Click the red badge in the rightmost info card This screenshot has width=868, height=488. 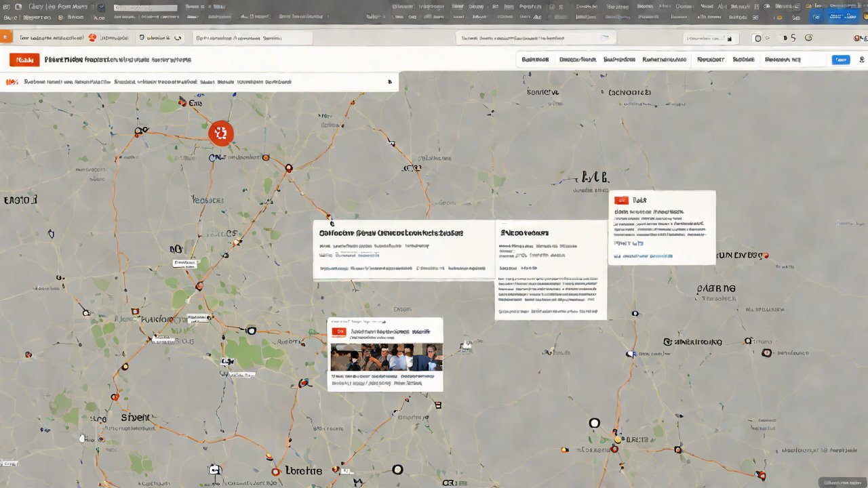(621, 200)
